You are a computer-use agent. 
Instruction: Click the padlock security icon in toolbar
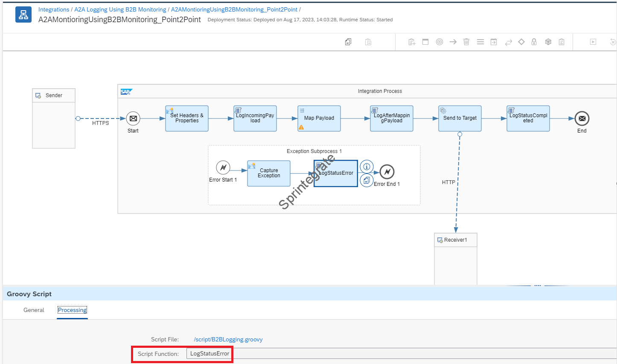point(534,42)
